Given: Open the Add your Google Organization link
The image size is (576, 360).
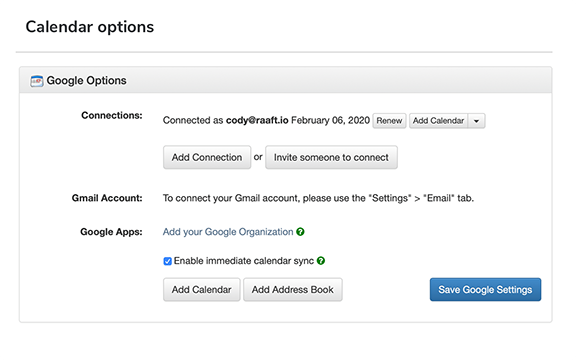Looking at the screenshot, I should (x=228, y=232).
